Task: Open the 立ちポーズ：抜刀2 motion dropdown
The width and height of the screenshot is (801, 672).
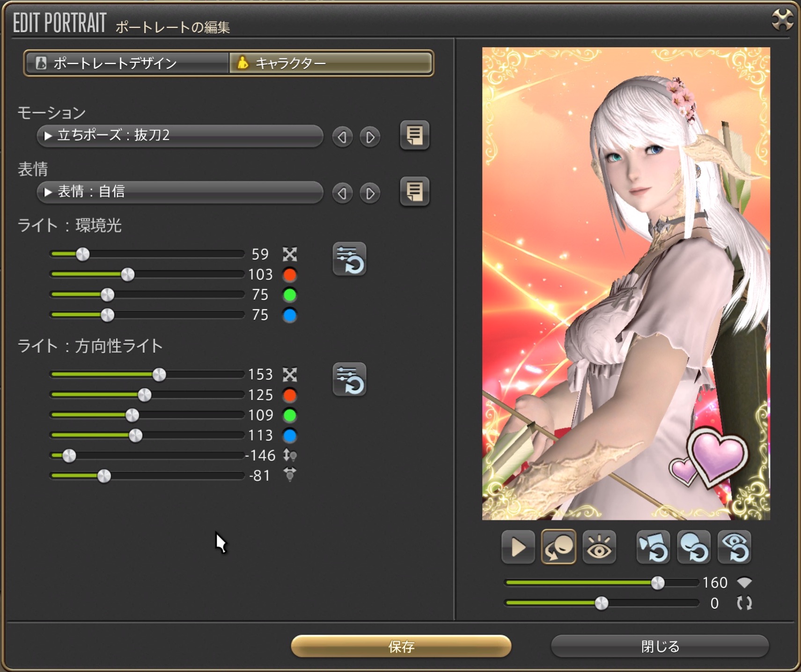Action: 180,136
